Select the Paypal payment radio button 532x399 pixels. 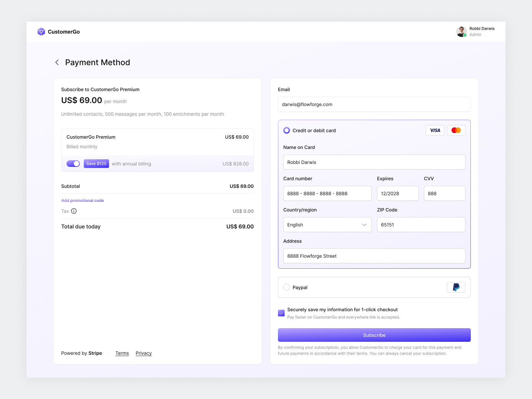pyautogui.click(x=286, y=287)
